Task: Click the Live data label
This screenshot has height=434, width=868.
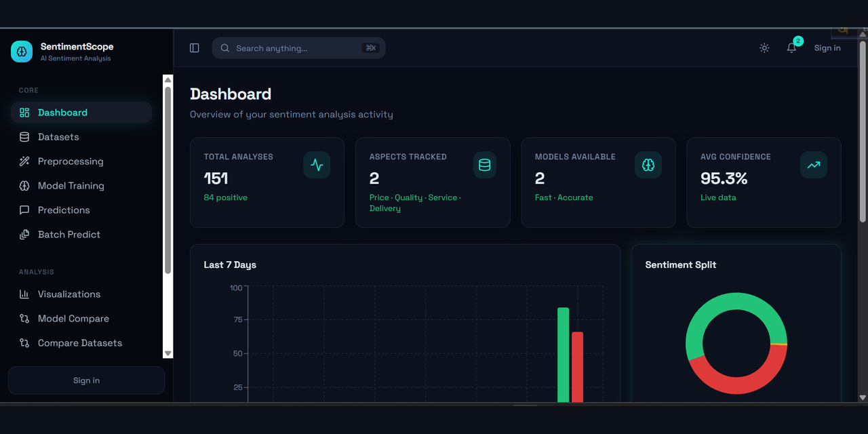Action: [718, 197]
